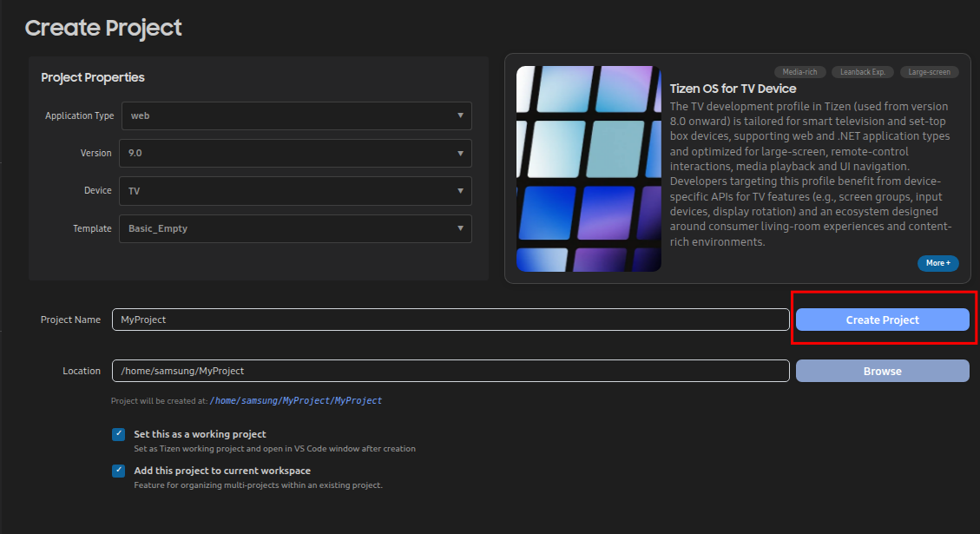Uncheck 'Add this project to current workspace'
Viewport: 980px width, 534px height.
119,471
